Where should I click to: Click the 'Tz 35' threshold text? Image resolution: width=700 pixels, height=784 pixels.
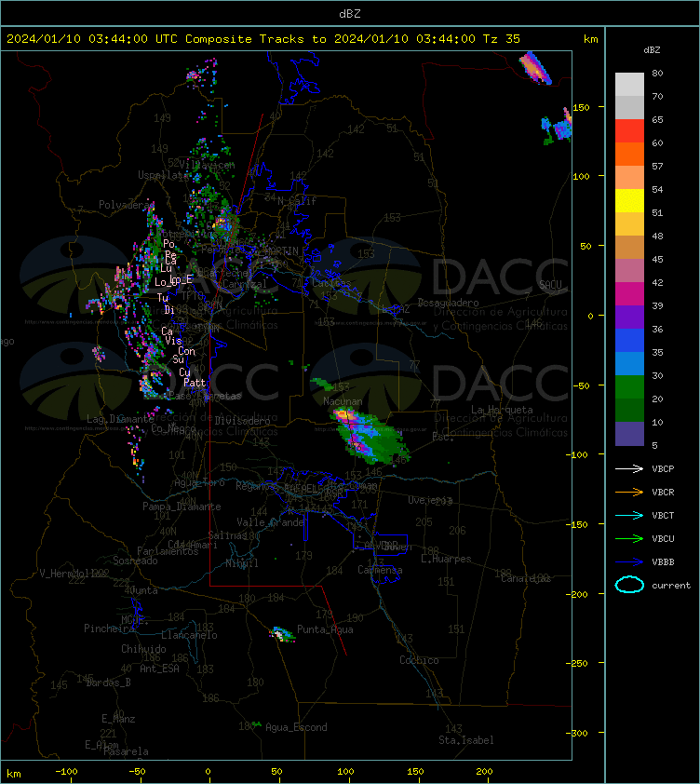[502, 39]
